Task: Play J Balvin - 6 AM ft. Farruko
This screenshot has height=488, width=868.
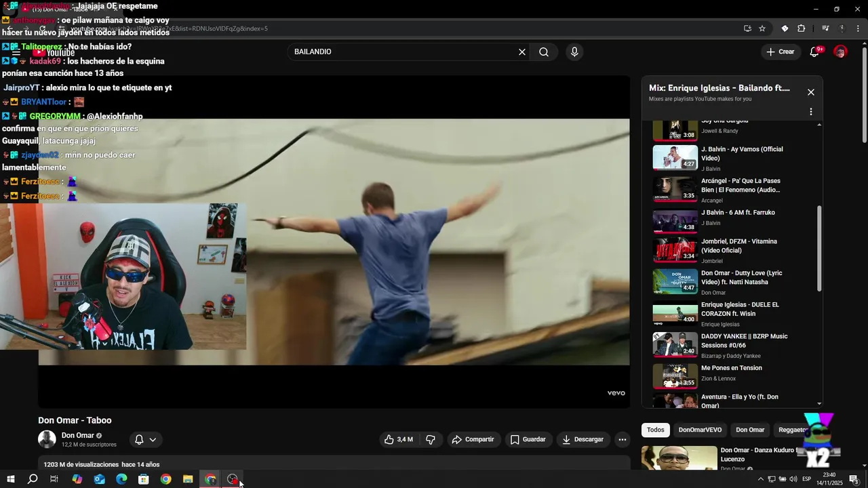Action: pyautogui.click(x=732, y=221)
